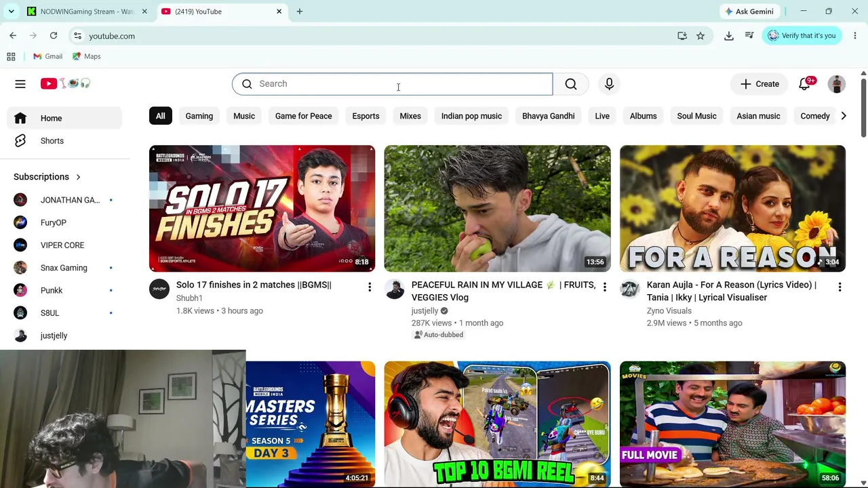Select the Music filter chip

244,116
